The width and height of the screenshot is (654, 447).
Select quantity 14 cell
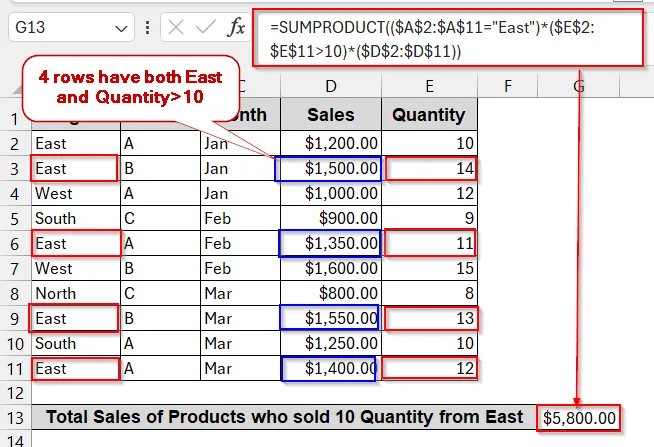click(429, 168)
